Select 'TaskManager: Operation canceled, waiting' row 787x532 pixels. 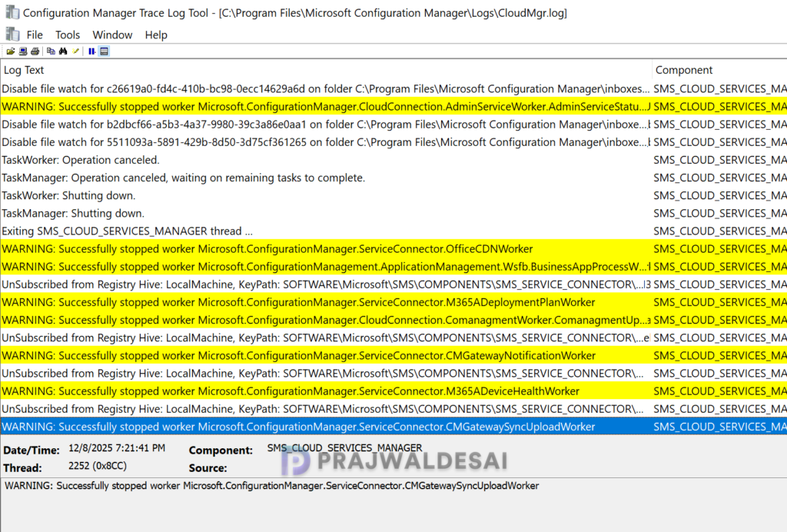393,178
